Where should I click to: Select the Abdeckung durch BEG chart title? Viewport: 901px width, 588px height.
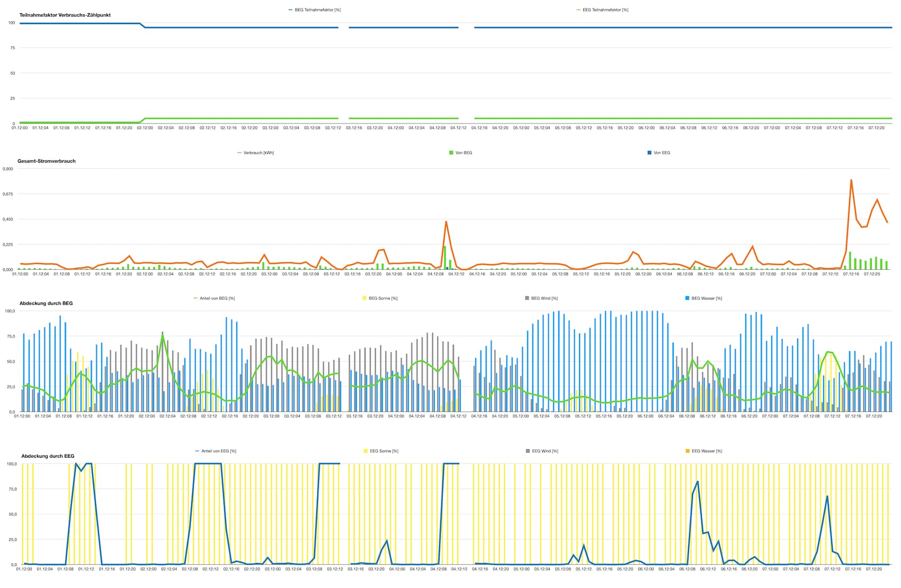coord(46,304)
